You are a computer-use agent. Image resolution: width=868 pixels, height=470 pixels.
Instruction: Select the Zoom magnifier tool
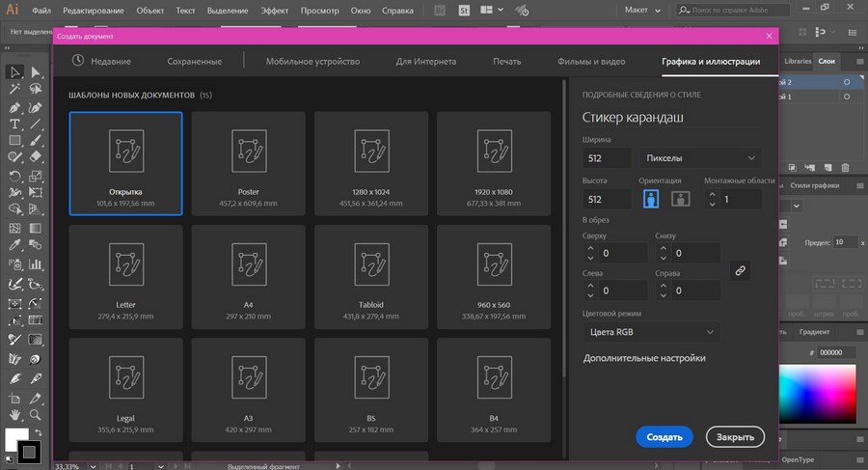36,415
